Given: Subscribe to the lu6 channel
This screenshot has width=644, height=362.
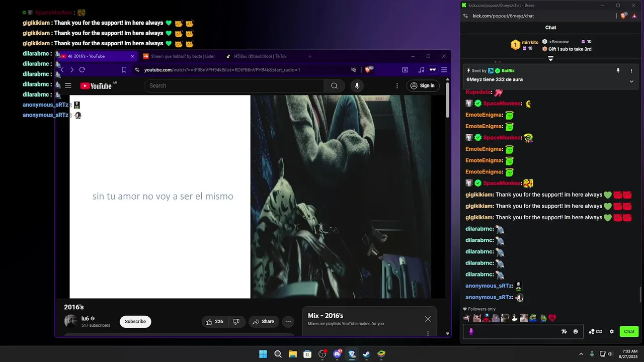Looking at the screenshot, I should pos(135,322).
